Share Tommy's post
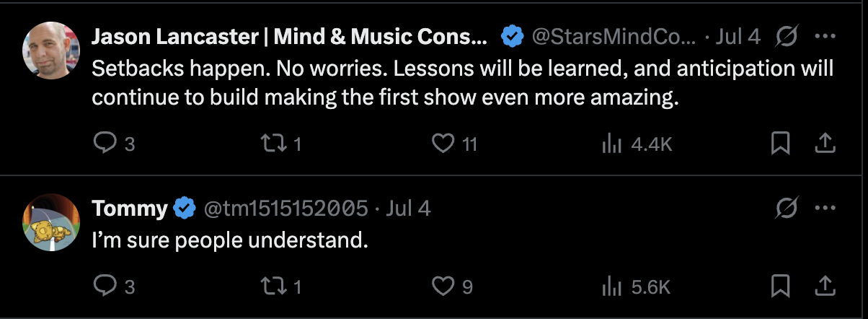The width and height of the screenshot is (868, 319). (824, 287)
